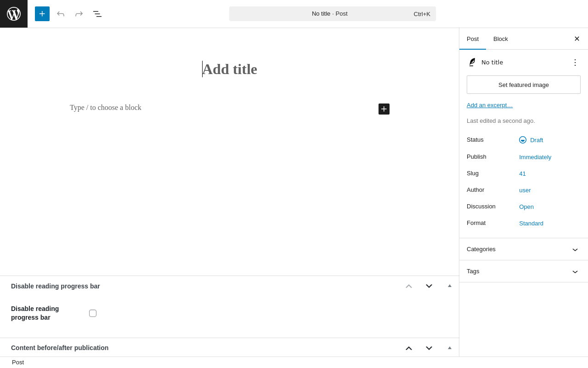Change the Draft status
Image resolution: width=588 pixels, height=368 pixels.
point(536,140)
